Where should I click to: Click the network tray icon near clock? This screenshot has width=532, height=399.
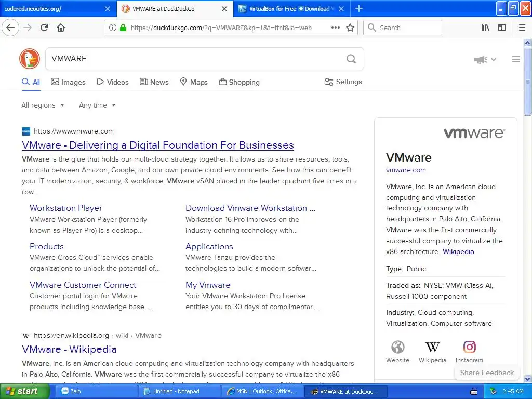pos(493,391)
